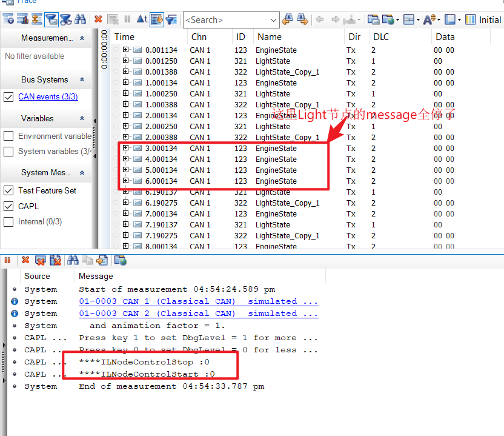Click the Source column header in Write window
The height and width of the screenshot is (436, 504).
pos(37,277)
